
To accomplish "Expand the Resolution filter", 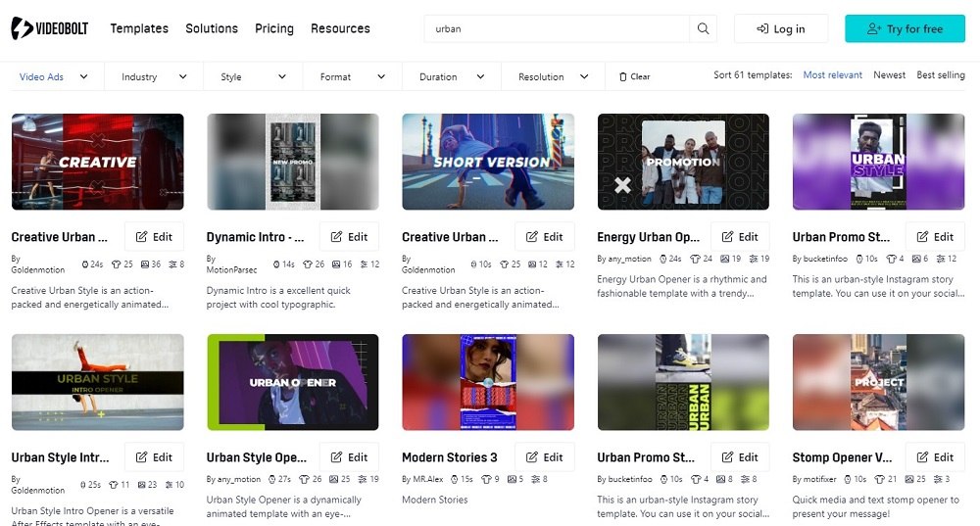I will (x=553, y=76).
